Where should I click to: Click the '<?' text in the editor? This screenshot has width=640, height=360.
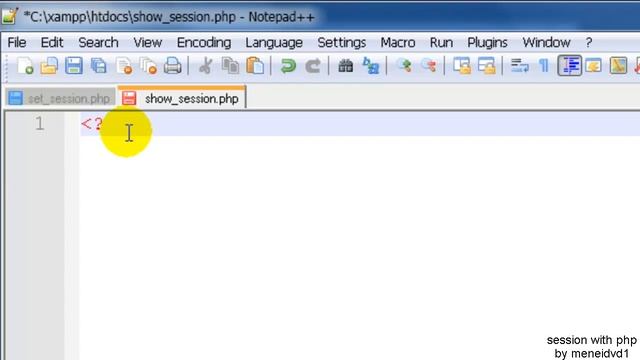point(91,124)
